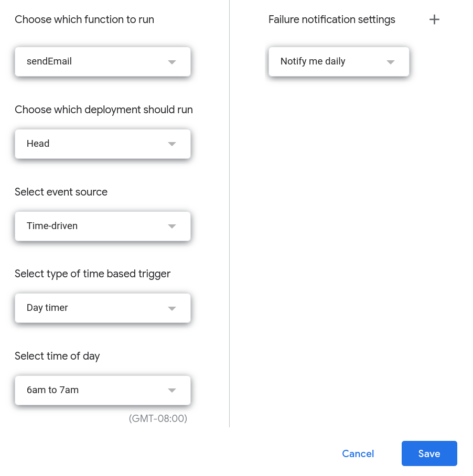473x476 pixels.
Task: Open the Head deployment dropdown
Action: click(x=103, y=144)
